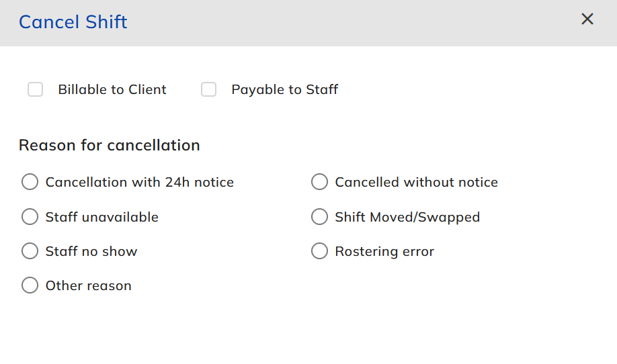Click the 'Other reason' option text
Viewport: 617px width, 364px height.
coord(88,285)
